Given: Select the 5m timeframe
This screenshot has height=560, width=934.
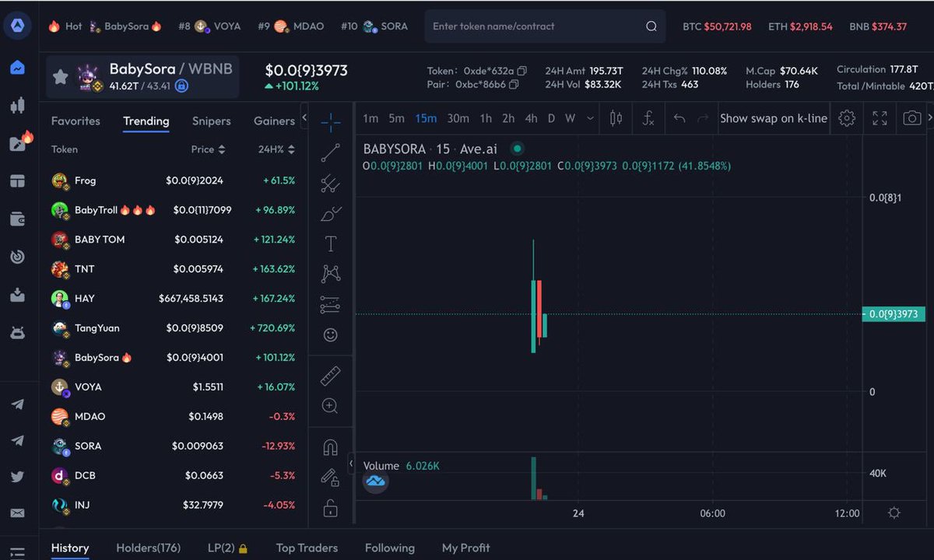Looking at the screenshot, I should click(397, 118).
